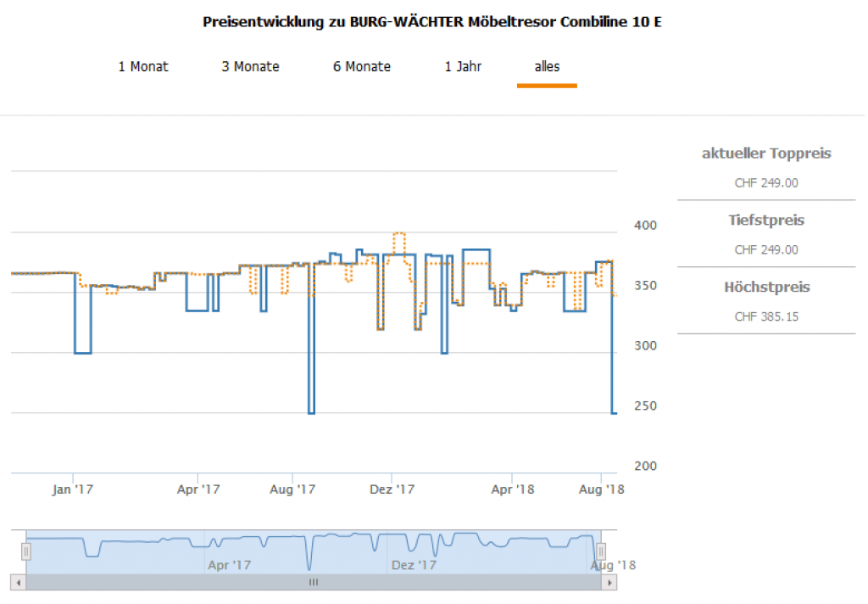Select the "1 Monat" time range tab

point(143,66)
